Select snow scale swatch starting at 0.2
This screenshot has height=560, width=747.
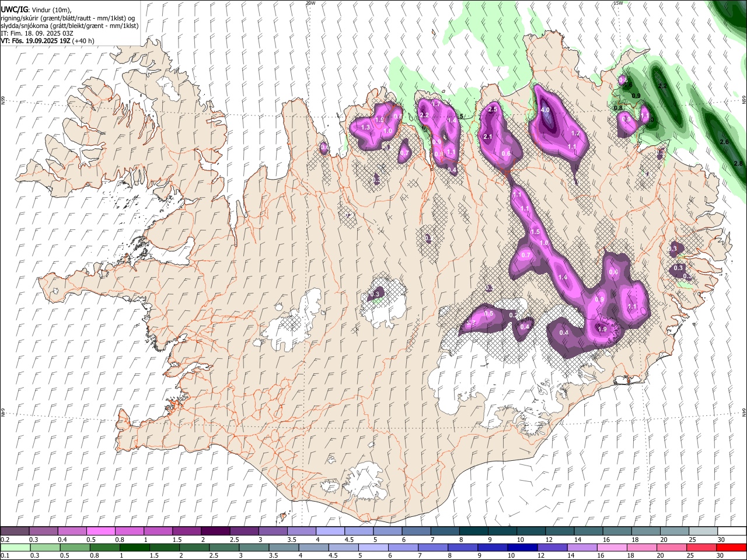click(x=15, y=531)
